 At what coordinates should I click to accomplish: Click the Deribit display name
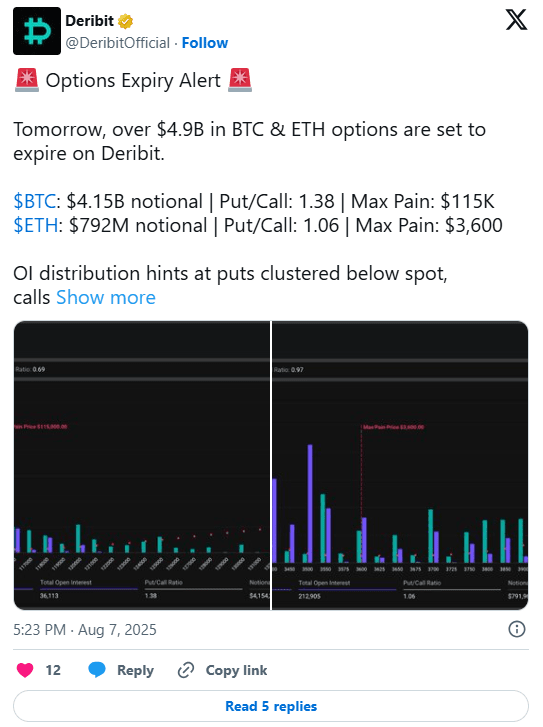89,21
